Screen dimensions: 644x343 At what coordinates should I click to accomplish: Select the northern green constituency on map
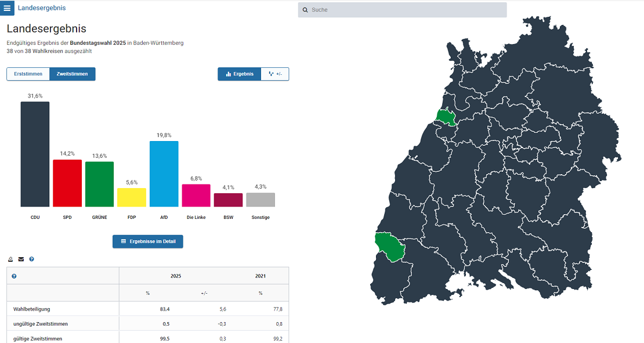[x=446, y=117]
